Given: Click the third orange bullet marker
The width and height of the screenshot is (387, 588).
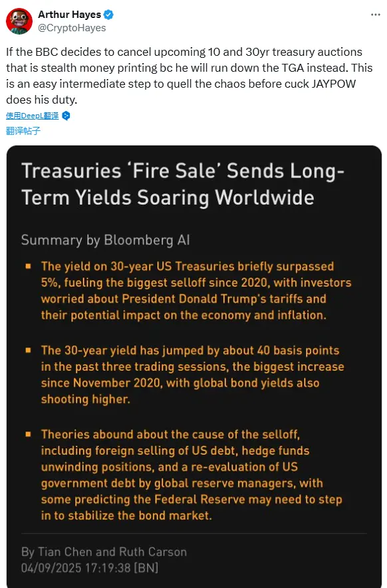Looking at the screenshot, I should tap(28, 435).
